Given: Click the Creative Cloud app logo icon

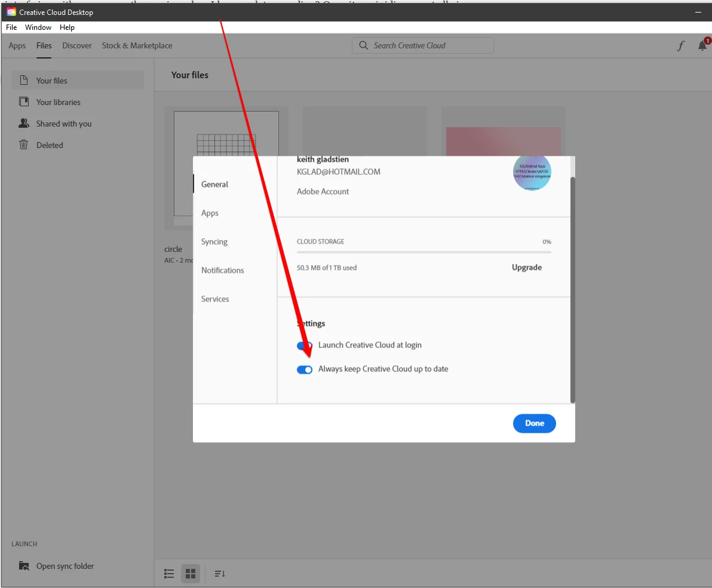Looking at the screenshot, I should pos(11,13).
